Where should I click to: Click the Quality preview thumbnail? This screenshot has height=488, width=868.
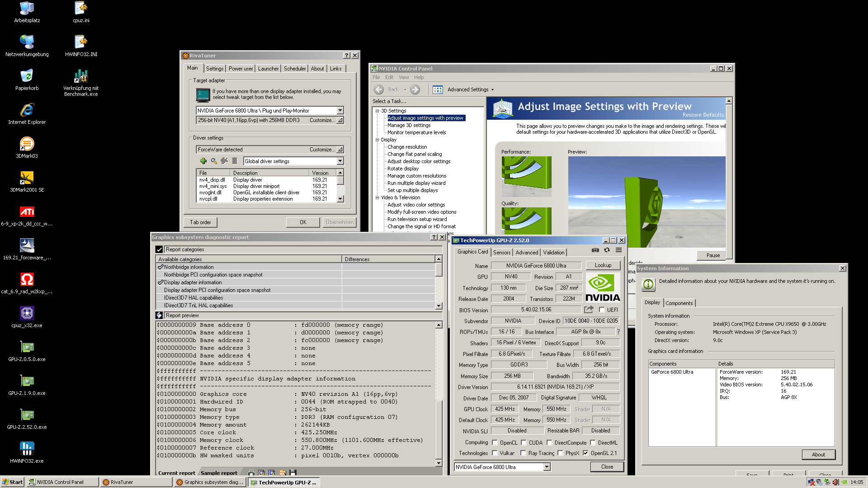tap(526, 221)
